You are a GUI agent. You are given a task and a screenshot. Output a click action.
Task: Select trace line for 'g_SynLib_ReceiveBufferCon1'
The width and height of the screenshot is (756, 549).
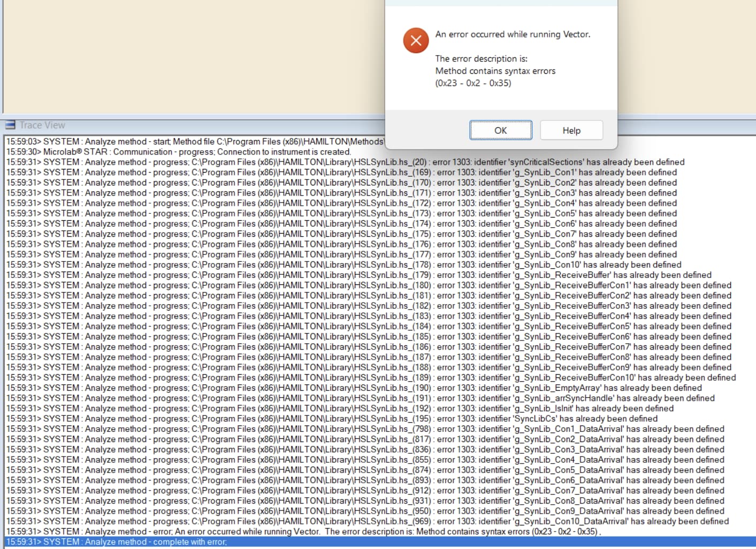(x=369, y=285)
